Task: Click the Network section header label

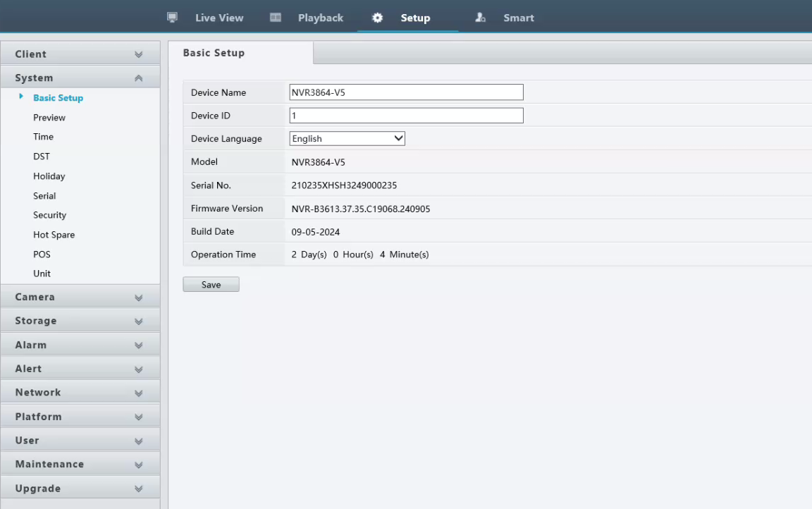Action: (x=38, y=392)
